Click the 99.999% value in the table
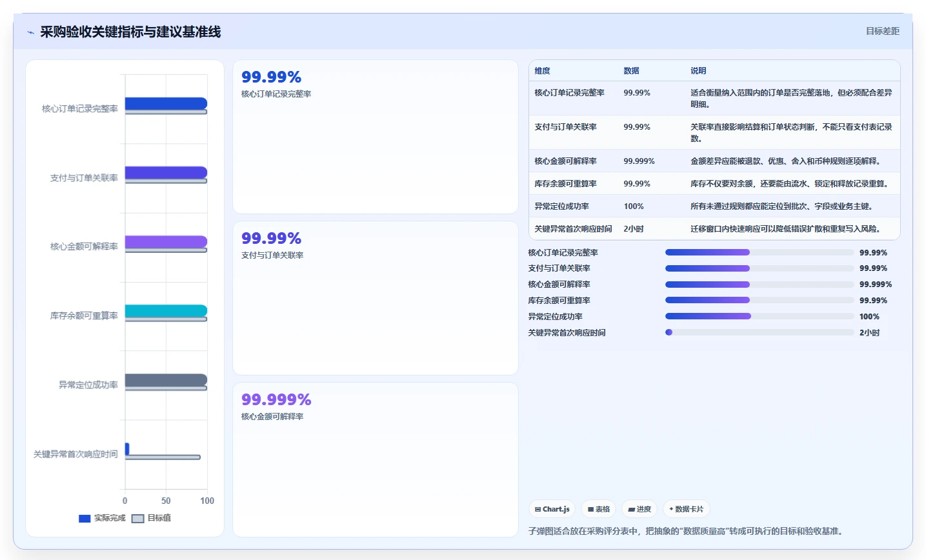The height and width of the screenshot is (560, 926). (x=639, y=161)
